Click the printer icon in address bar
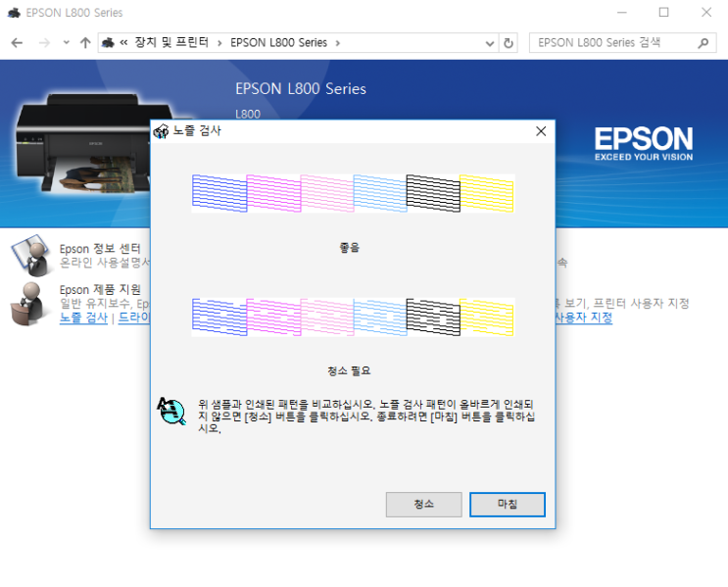 coord(108,43)
